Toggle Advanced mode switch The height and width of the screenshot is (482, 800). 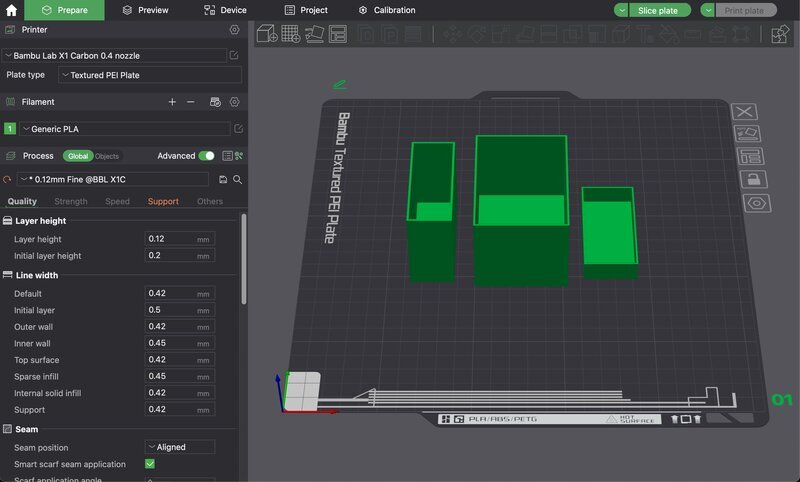(207, 156)
